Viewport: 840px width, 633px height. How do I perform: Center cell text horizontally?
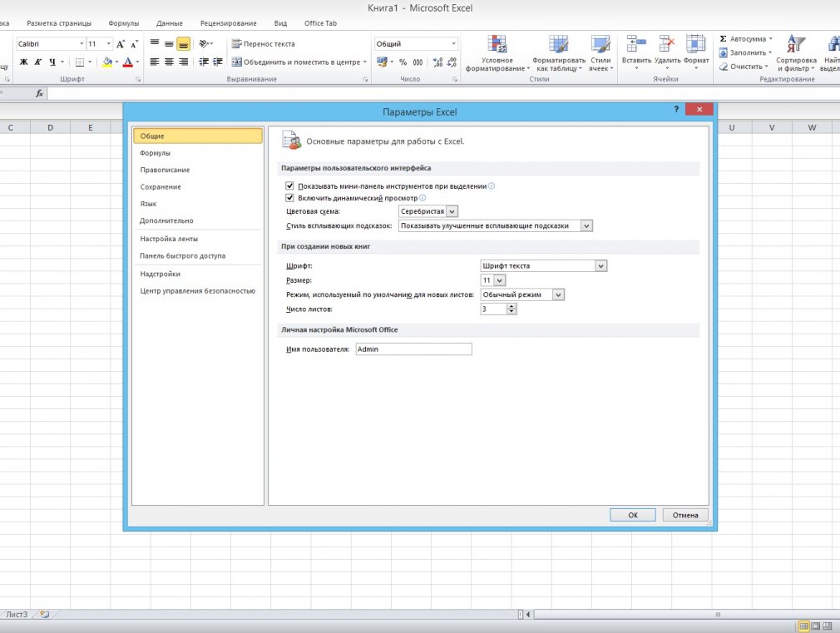169,62
